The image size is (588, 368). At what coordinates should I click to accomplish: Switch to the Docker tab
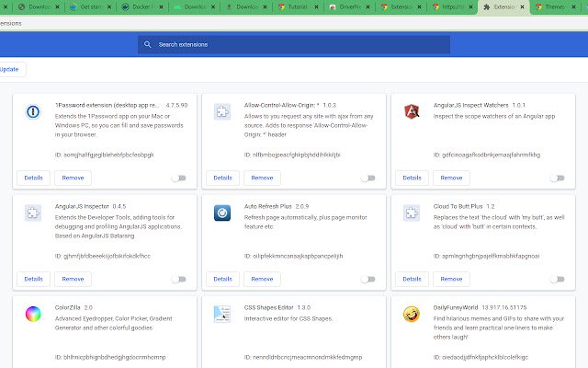point(141,6)
